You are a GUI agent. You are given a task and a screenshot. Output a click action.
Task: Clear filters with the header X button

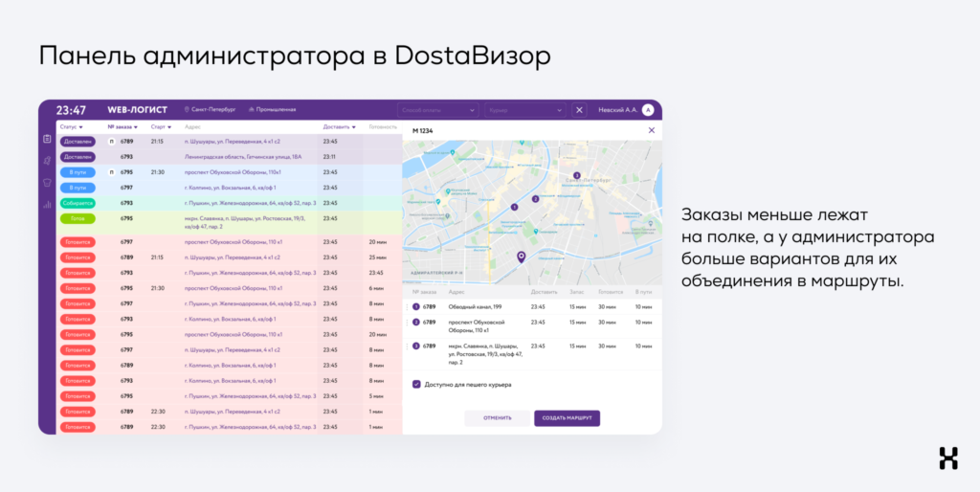579,110
